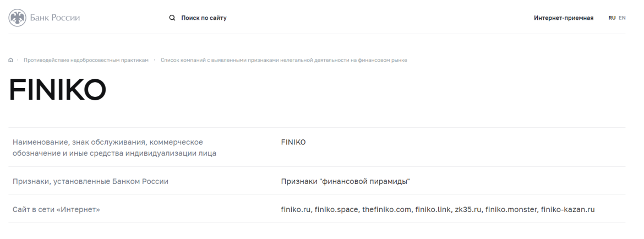Go to home via breadcrumb house icon
The image size is (644, 239).
point(11,60)
